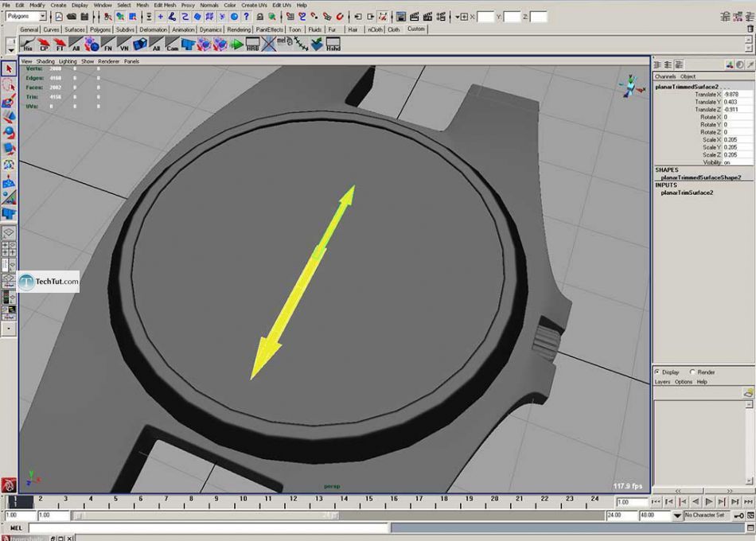This screenshot has height=541, width=756.
Task: Click the HRB shelf button
Action: coord(252,45)
